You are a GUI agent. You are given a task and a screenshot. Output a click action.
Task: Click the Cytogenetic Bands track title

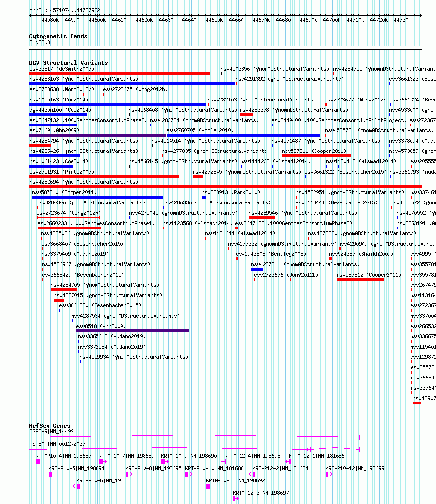pyautogui.click(x=58, y=36)
